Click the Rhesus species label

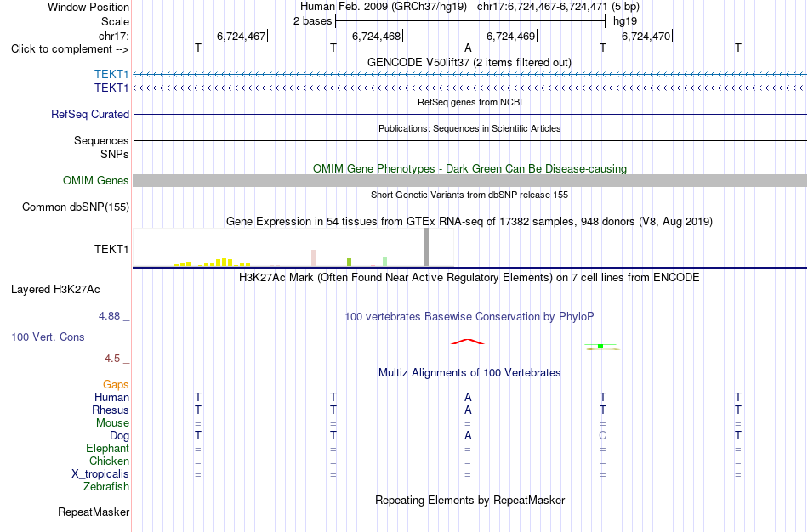pyautogui.click(x=111, y=410)
